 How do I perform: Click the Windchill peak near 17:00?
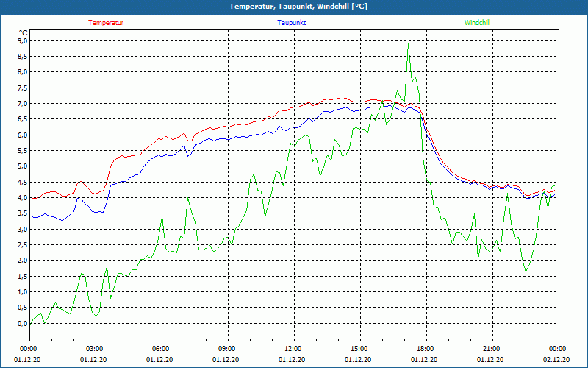click(409, 44)
